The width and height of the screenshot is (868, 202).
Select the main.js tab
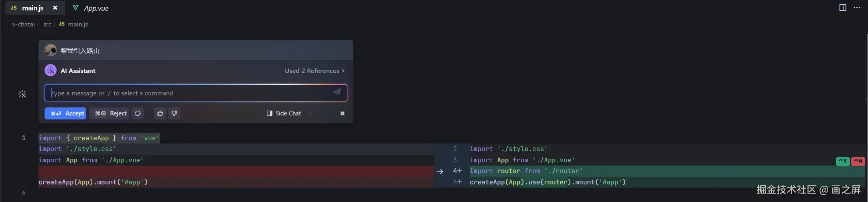pyautogui.click(x=32, y=8)
